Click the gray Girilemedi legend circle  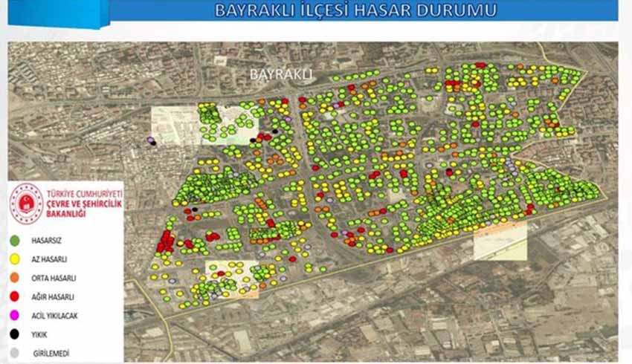15,354
